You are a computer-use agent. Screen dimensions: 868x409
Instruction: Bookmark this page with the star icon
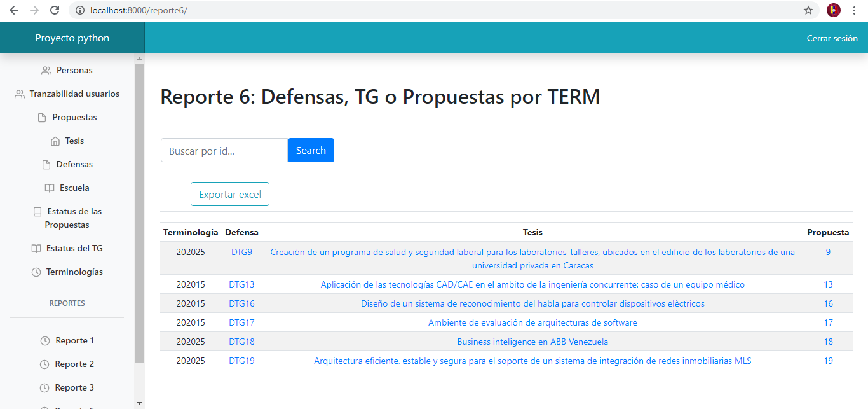pyautogui.click(x=808, y=10)
